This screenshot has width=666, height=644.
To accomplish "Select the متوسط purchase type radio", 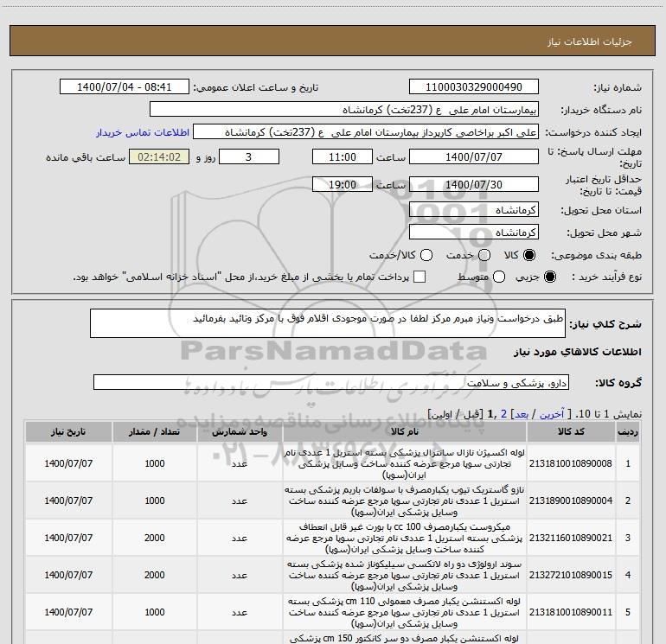I will (499, 277).
